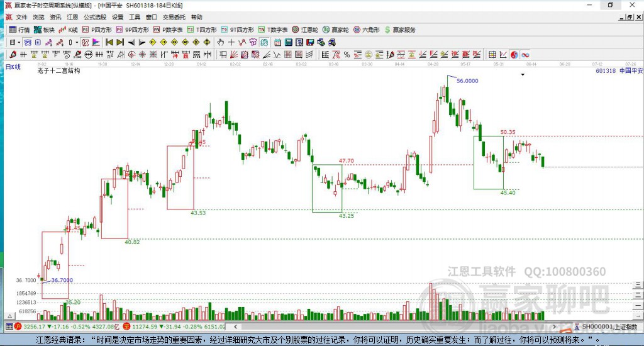Open 赢家服务
644x346 pixels.
[x=400, y=30]
